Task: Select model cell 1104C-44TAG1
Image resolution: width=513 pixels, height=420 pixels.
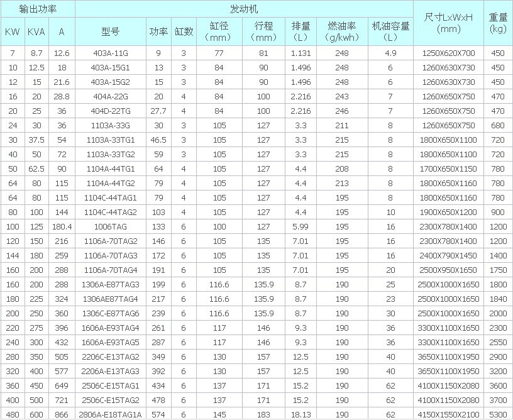Action: click(x=111, y=197)
